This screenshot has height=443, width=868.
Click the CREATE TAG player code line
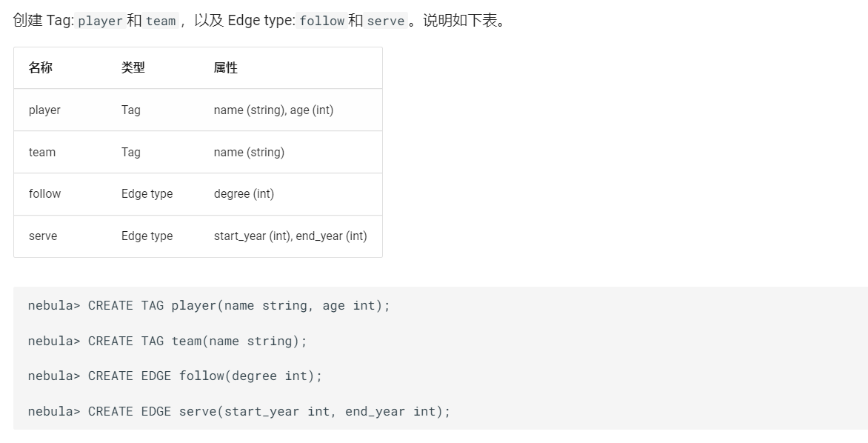point(209,305)
